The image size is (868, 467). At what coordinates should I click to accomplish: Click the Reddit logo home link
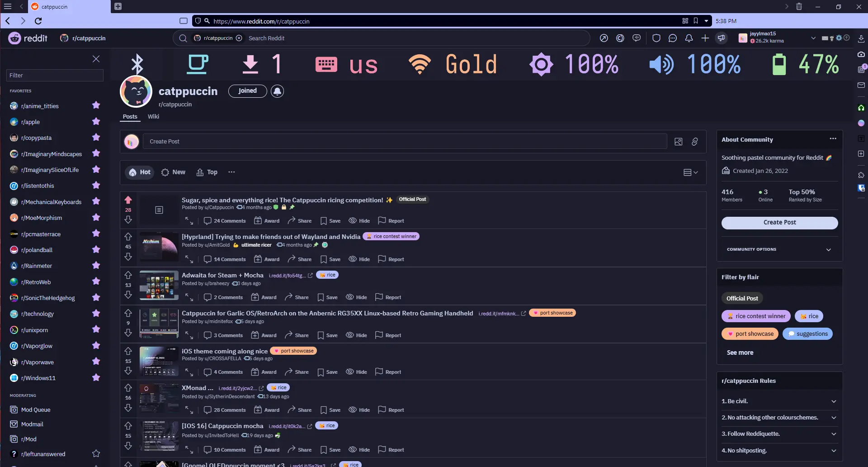28,38
